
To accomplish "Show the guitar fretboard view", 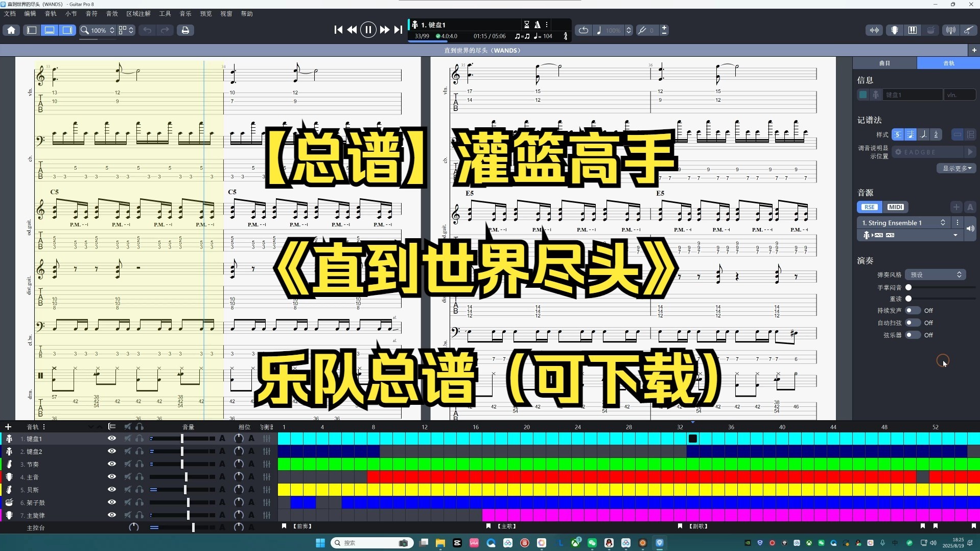I will click(x=894, y=30).
